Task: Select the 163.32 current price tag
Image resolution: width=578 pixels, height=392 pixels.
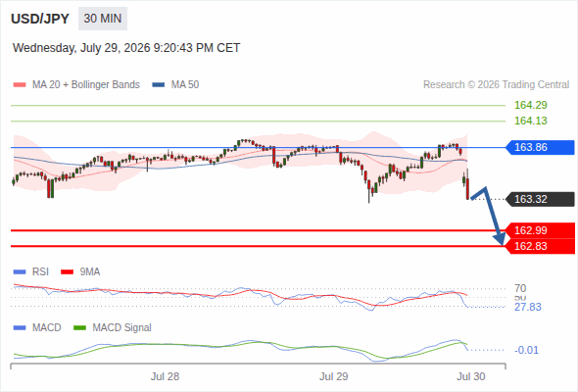Action: point(540,199)
